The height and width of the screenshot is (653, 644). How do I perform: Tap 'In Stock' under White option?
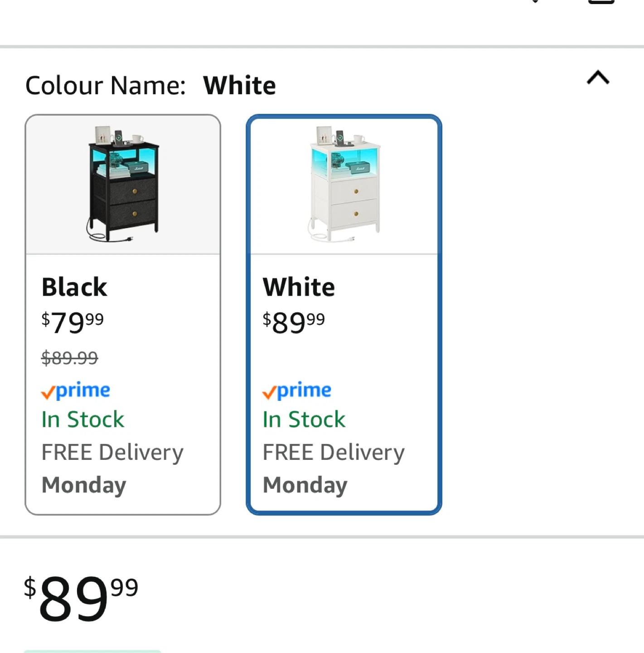304,419
